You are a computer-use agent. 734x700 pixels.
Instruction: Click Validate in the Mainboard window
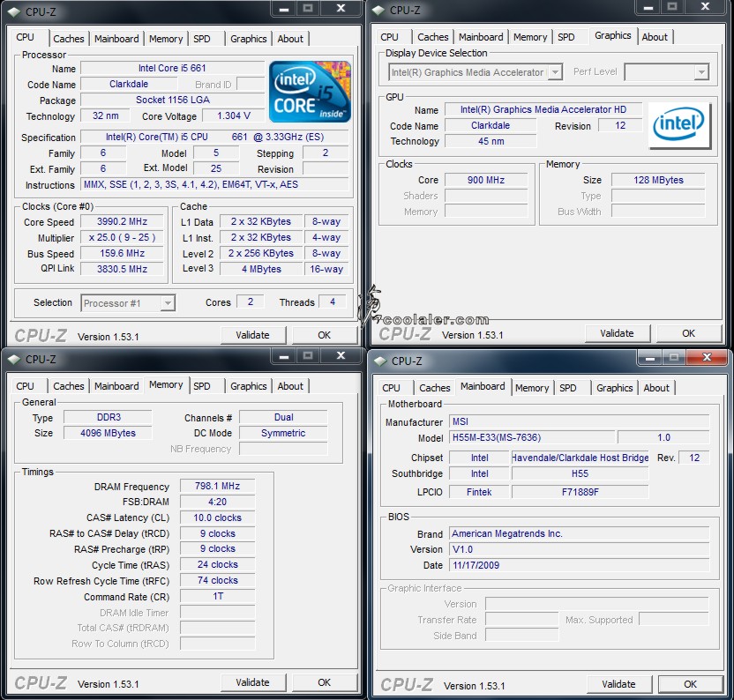coord(618,684)
